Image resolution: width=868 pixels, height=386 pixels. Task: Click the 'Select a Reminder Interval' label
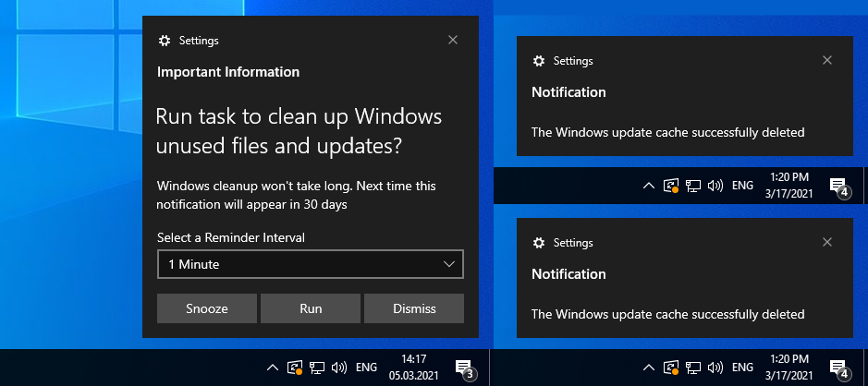tap(231, 238)
